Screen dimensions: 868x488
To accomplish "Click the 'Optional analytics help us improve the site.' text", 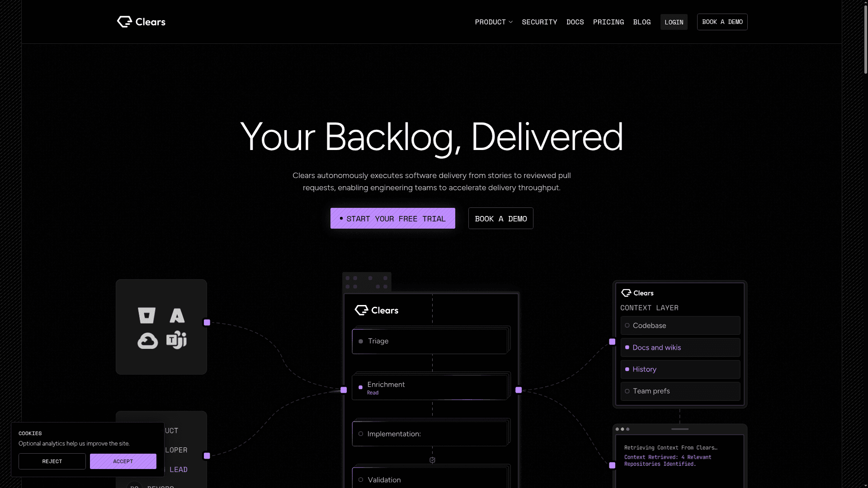I will tap(74, 444).
